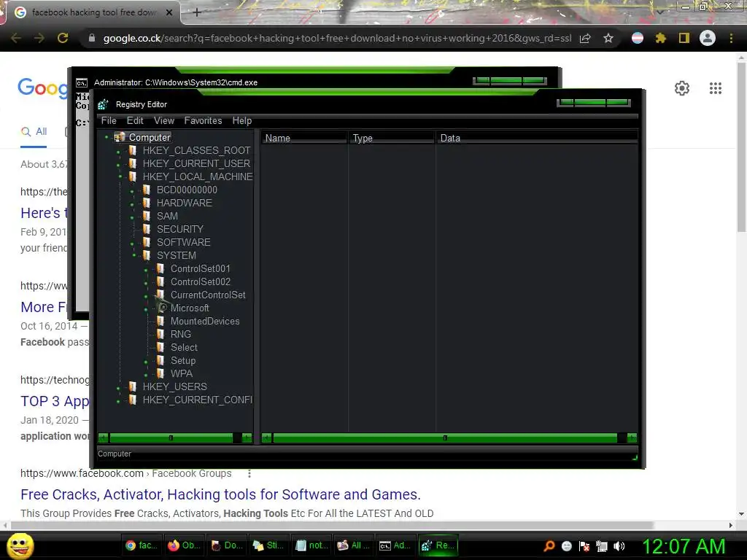747x560 pixels.
Task: Select the Select registry key
Action: coord(184,348)
